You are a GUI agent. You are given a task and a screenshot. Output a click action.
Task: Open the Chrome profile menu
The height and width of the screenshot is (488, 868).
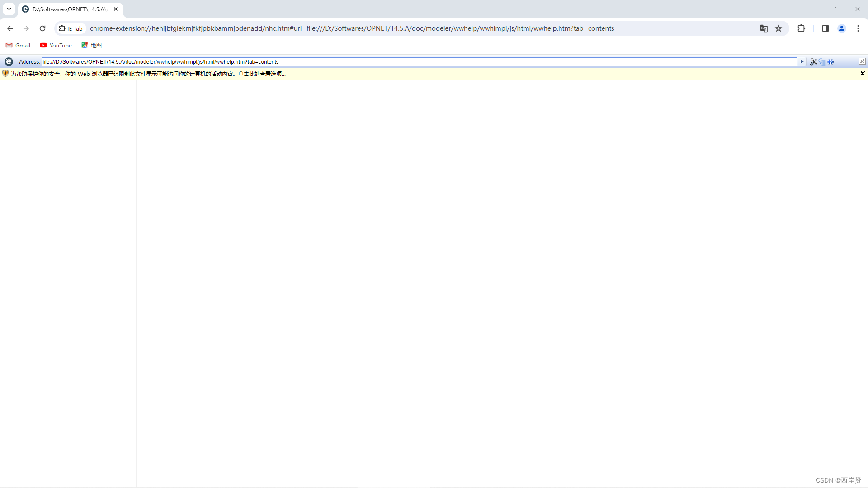(842, 28)
